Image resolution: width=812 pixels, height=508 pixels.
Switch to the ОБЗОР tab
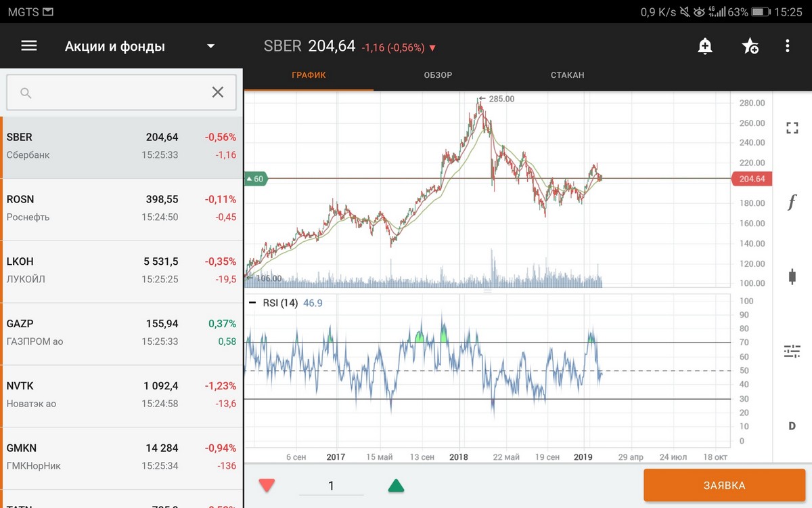click(x=438, y=75)
